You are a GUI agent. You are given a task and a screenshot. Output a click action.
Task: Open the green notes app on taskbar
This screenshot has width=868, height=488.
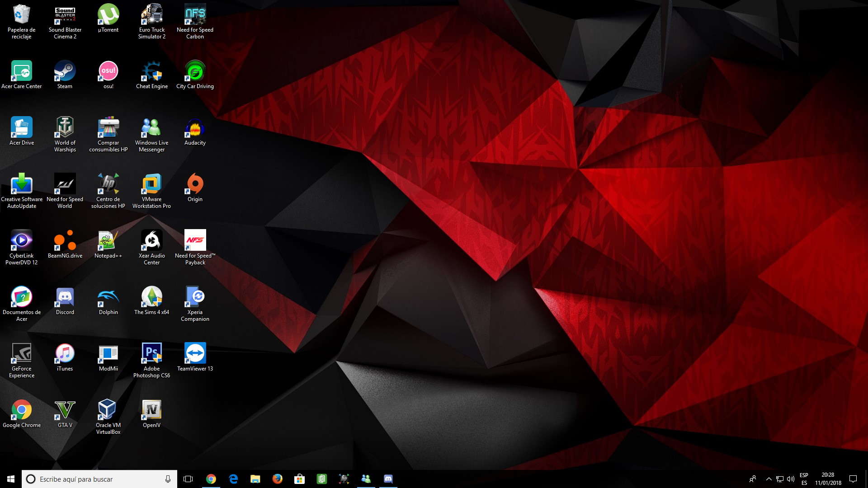point(321,479)
